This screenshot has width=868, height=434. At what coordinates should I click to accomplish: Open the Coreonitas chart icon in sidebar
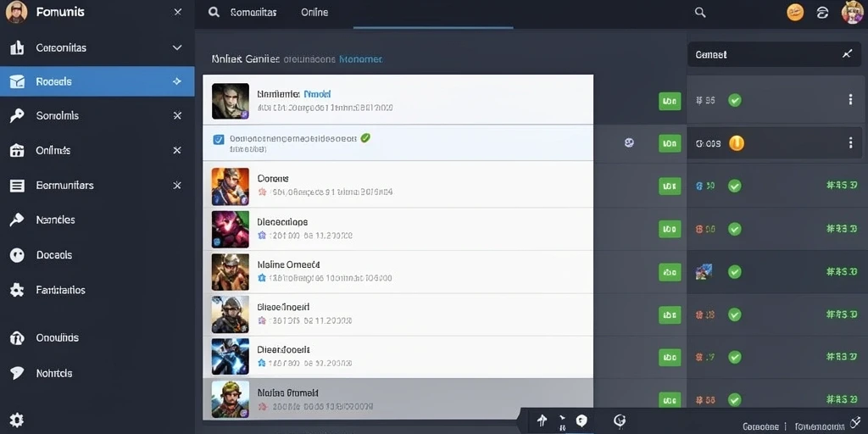tap(17, 47)
